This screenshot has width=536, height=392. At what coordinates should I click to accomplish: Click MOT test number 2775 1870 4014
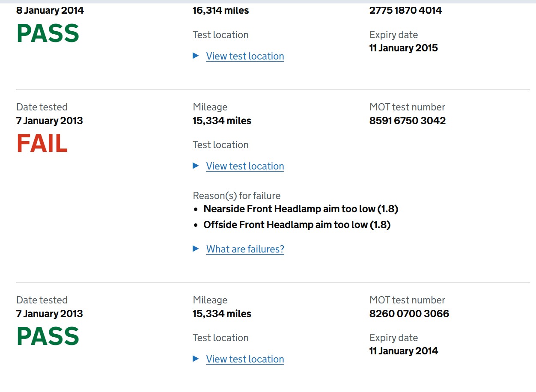(405, 10)
